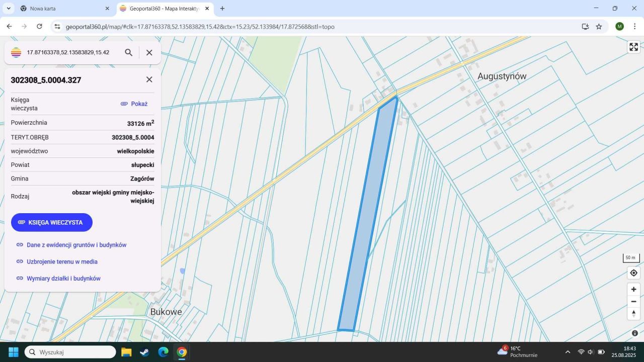Screen dimensions: 644x362
Task: Click the browser address bar URL
Action: click(200, 27)
